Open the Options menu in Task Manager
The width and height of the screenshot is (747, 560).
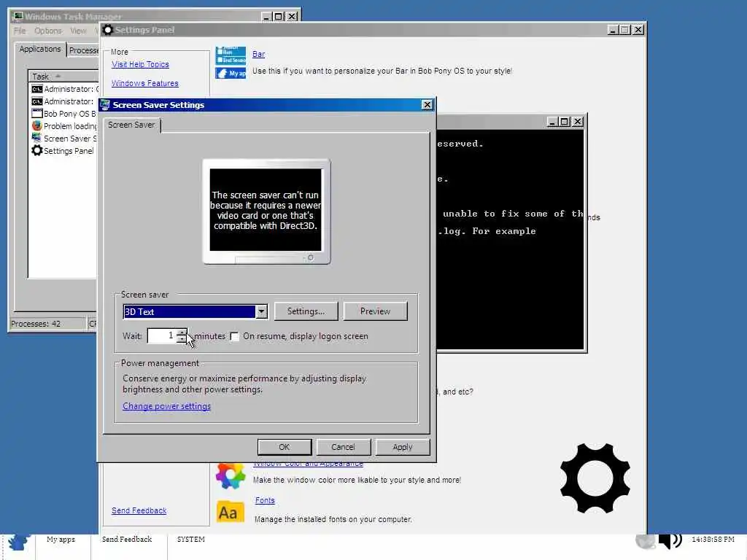point(47,31)
